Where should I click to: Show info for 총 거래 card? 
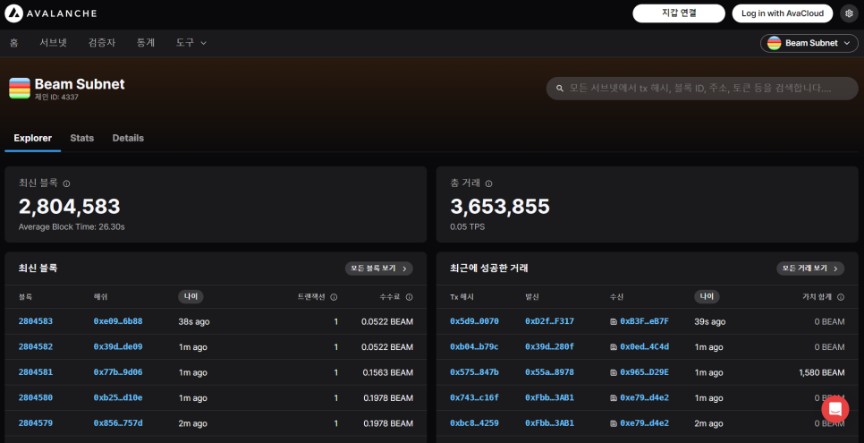pos(488,183)
